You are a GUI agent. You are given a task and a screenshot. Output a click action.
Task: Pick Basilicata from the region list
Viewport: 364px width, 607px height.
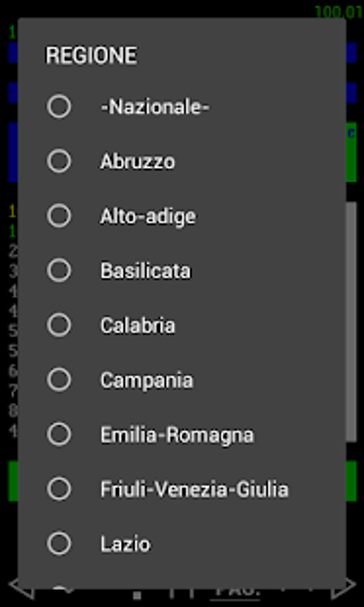59,270
